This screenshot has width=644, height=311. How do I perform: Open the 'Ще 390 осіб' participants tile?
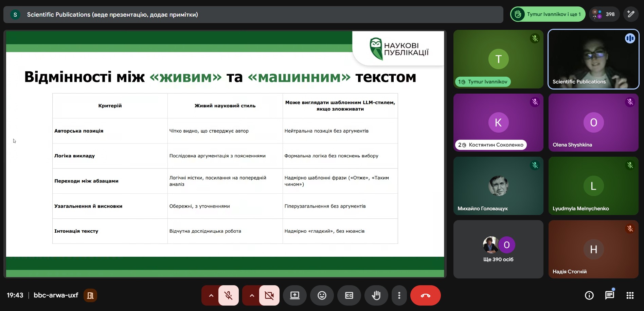[498, 249]
